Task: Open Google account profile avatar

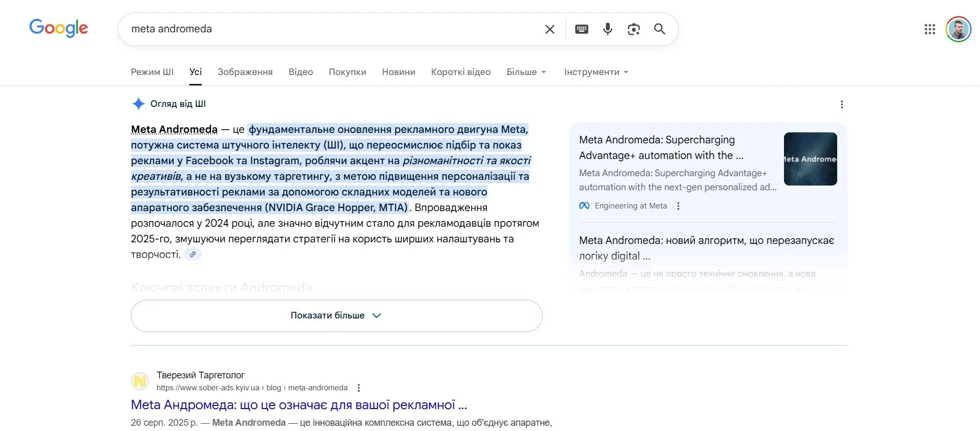Action: 958,29
